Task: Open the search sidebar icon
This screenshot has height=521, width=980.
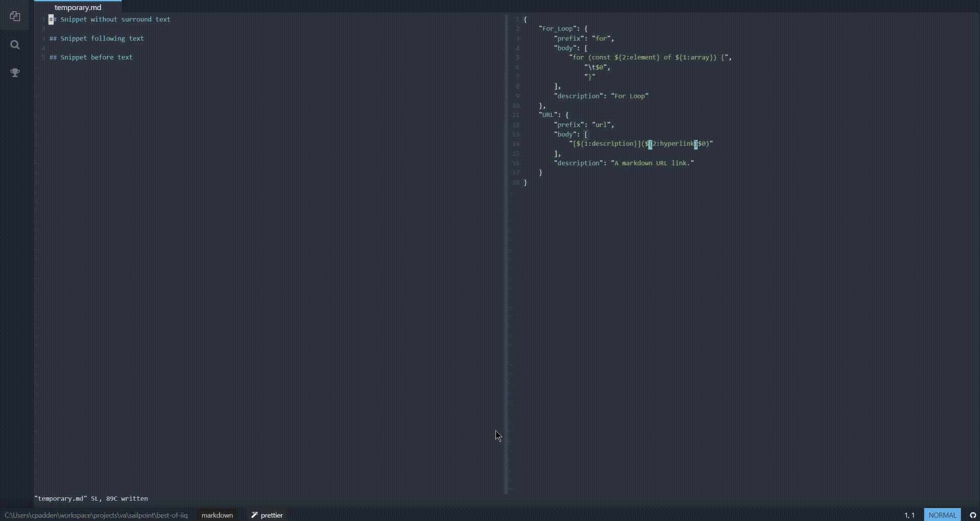Action: click(x=15, y=45)
